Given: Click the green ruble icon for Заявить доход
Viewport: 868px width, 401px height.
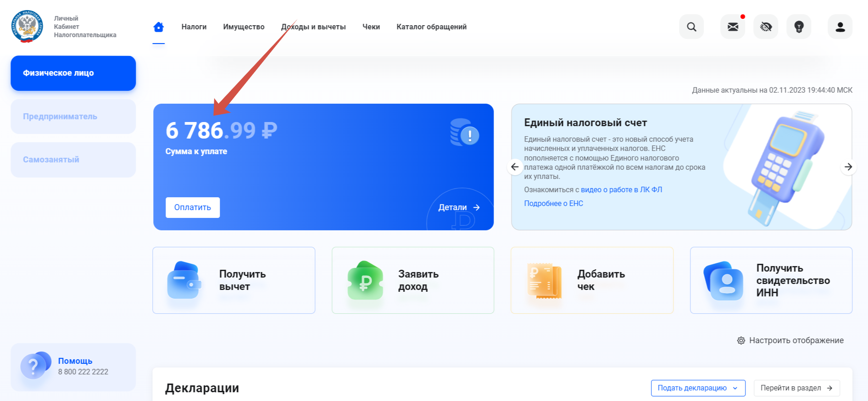Looking at the screenshot, I should tap(365, 280).
